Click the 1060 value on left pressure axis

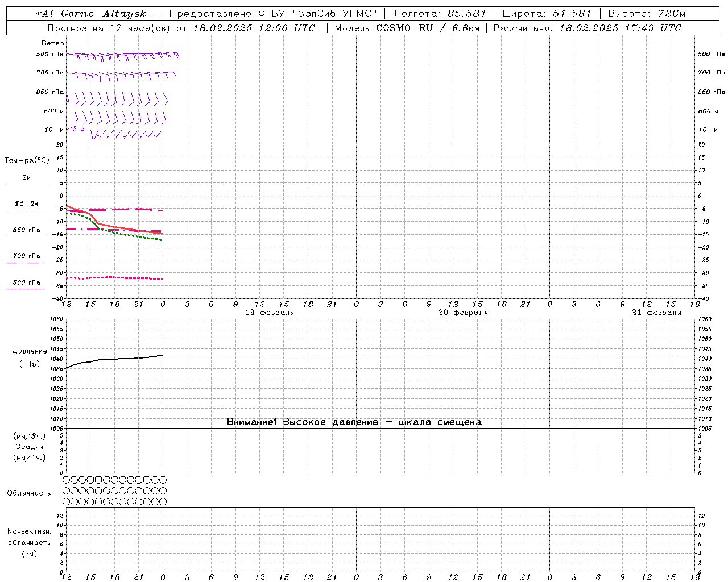click(x=57, y=319)
